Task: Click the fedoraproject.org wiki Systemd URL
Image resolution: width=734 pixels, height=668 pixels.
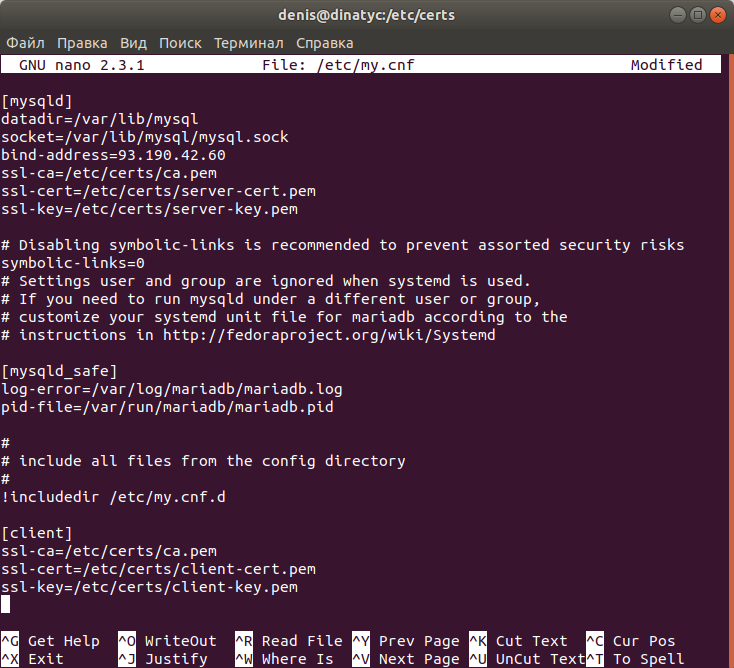Action: (329, 335)
